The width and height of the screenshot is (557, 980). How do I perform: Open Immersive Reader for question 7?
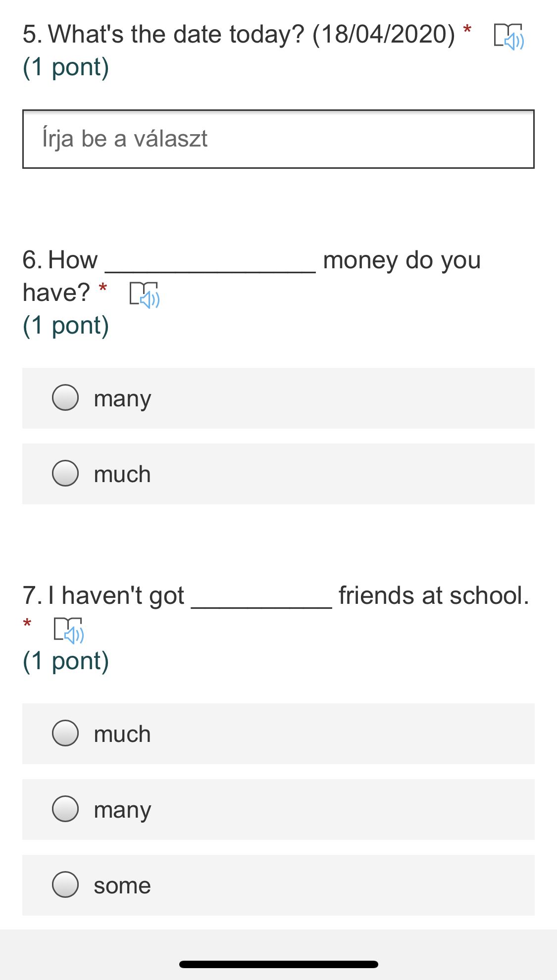(68, 630)
